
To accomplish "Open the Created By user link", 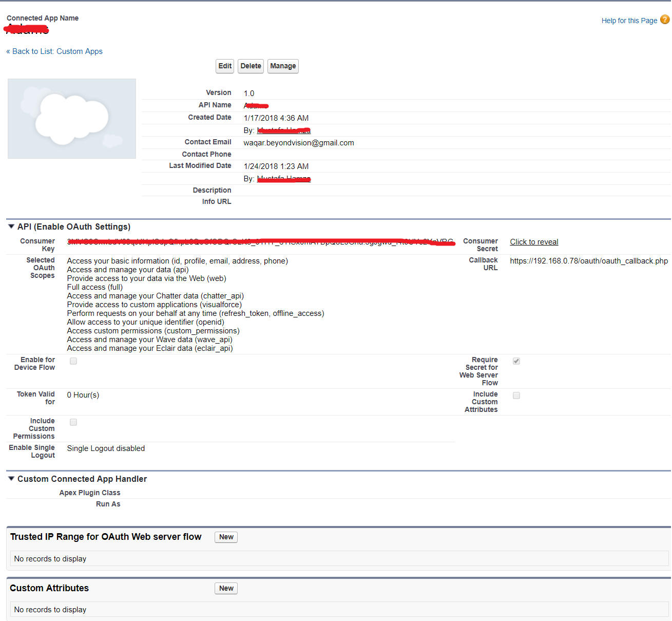I will [283, 130].
